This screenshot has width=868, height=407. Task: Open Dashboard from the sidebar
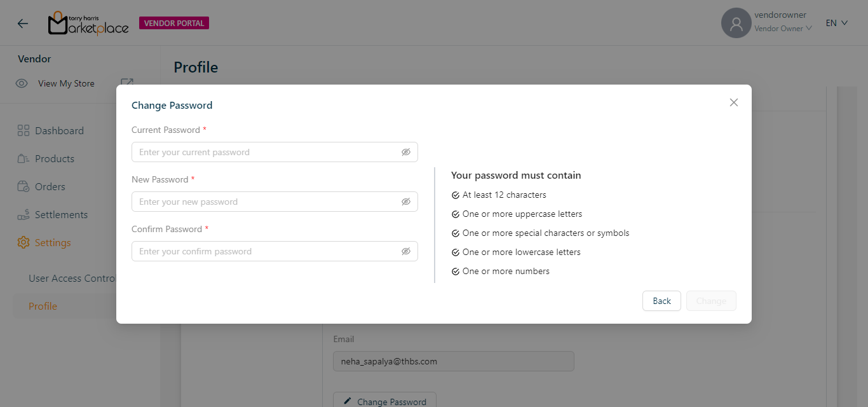click(x=59, y=130)
